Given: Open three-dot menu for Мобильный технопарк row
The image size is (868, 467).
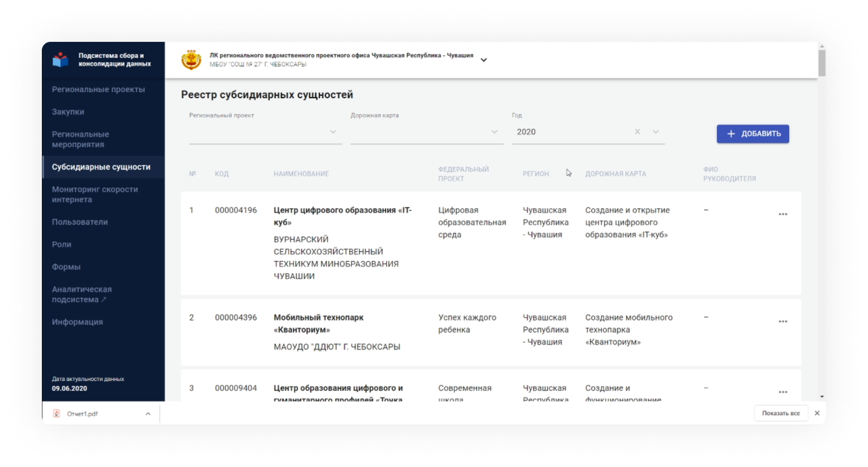Looking at the screenshot, I should pyautogui.click(x=783, y=322).
